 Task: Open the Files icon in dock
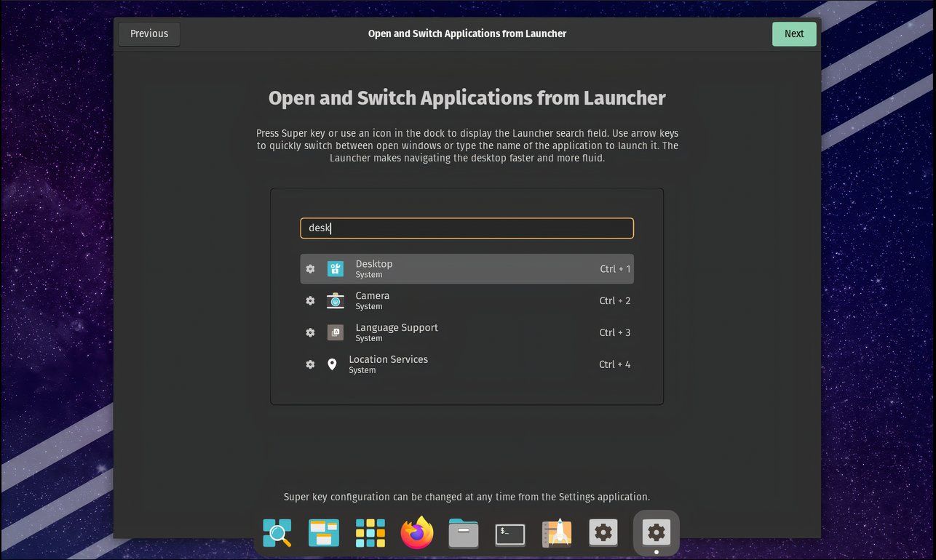463,533
